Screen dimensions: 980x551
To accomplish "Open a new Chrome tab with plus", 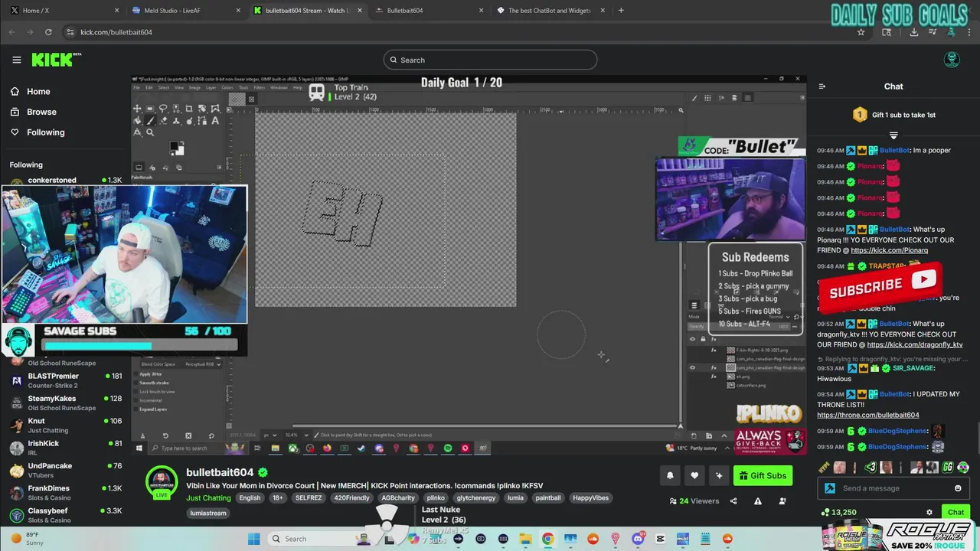I will pos(621,11).
